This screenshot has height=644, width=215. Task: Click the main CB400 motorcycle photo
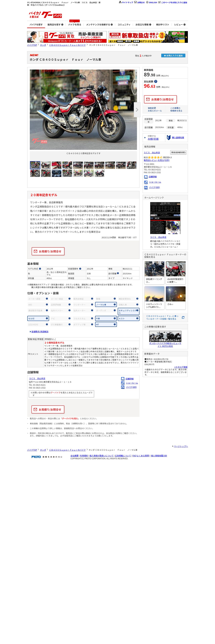[83, 110]
